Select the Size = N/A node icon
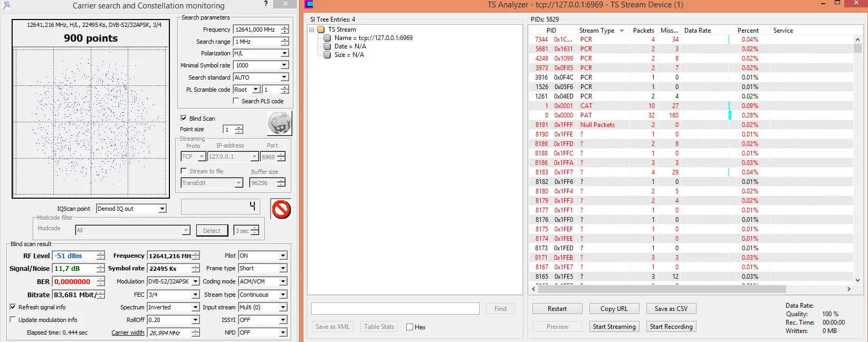Screen dimensions: 868x342 click(327, 55)
